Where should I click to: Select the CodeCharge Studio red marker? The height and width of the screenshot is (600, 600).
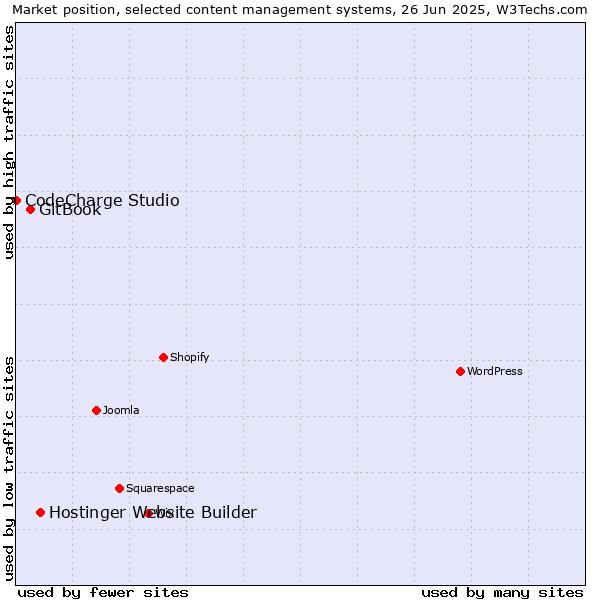[x=16, y=200]
